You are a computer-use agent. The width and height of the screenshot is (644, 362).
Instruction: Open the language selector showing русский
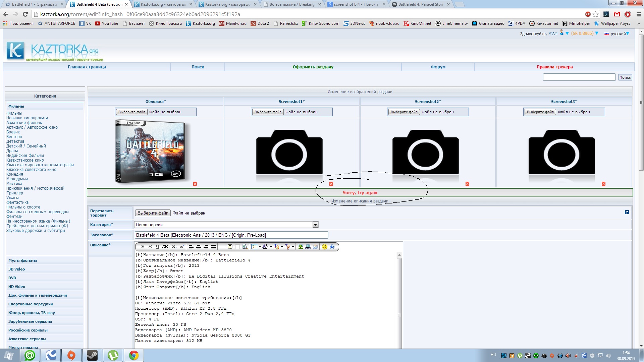tap(616, 34)
